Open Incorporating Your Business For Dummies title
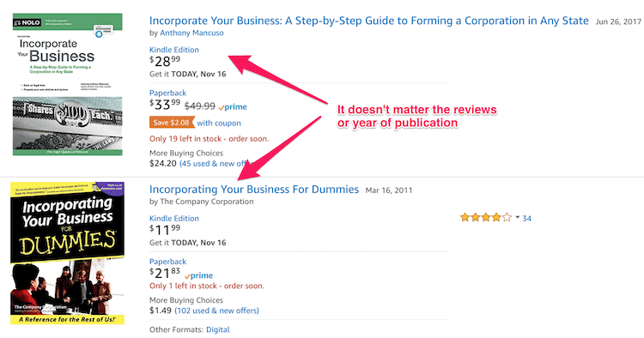This screenshot has width=644, height=338. (x=254, y=190)
